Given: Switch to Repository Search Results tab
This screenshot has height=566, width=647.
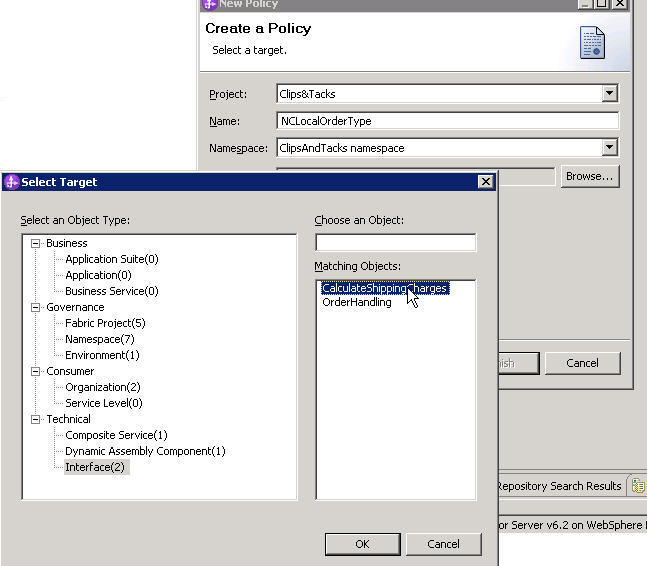Looking at the screenshot, I should [558, 486].
